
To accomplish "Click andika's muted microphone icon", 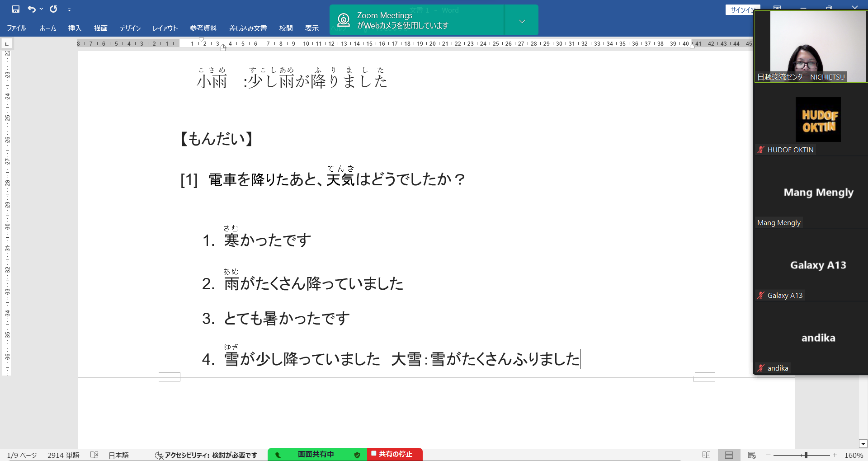I will 761,368.
